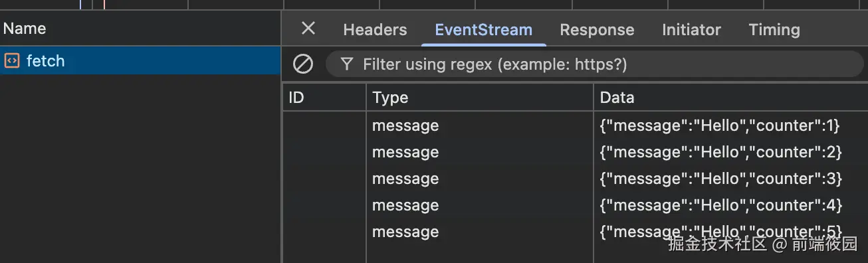Select the message row with counter 4
This screenshot has width=868, height=263.
coord(576,205)
